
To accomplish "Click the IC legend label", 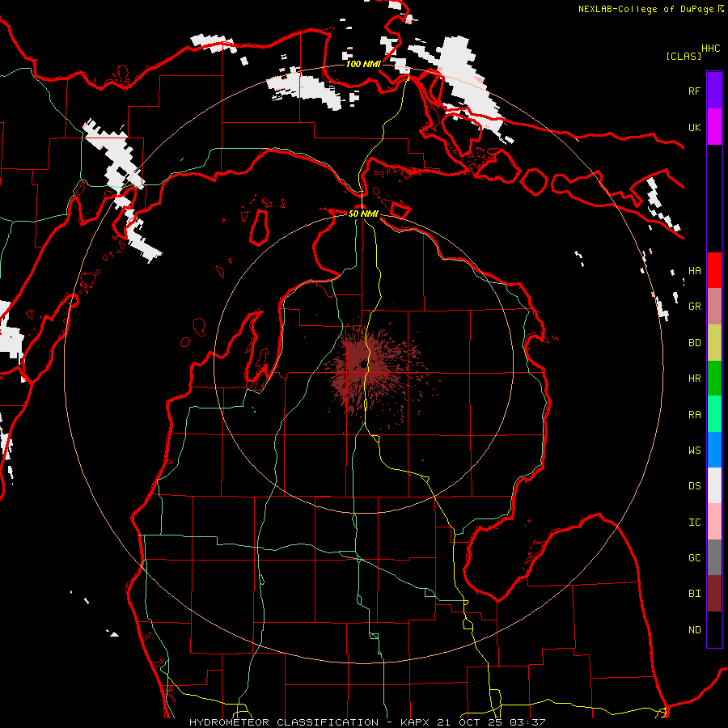I will tap(694, 523).
